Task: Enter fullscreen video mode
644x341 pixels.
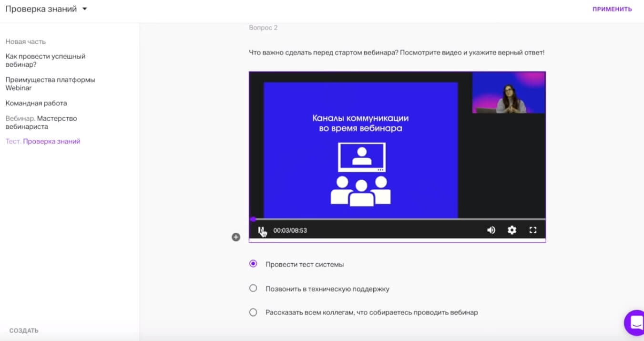Action: 533,230
